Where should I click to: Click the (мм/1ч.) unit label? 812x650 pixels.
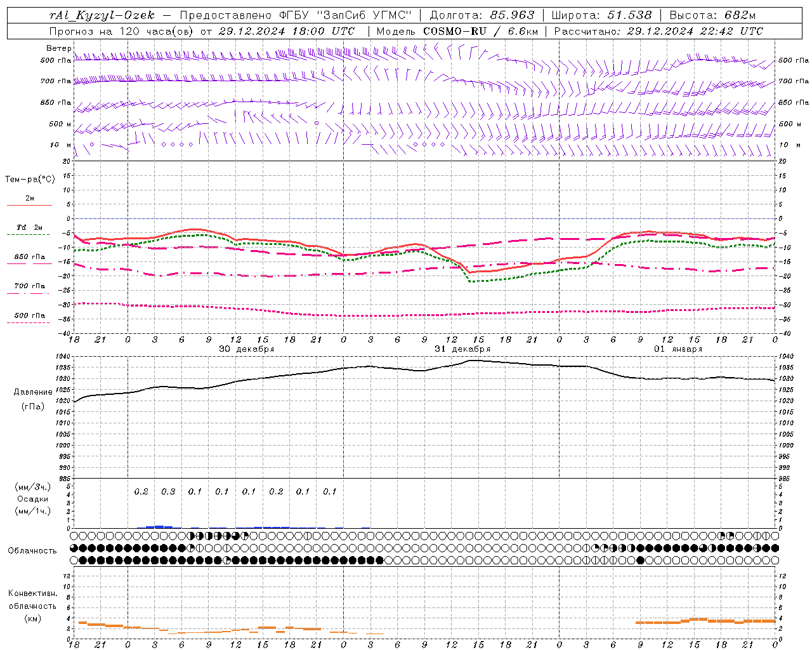point(33,511)
